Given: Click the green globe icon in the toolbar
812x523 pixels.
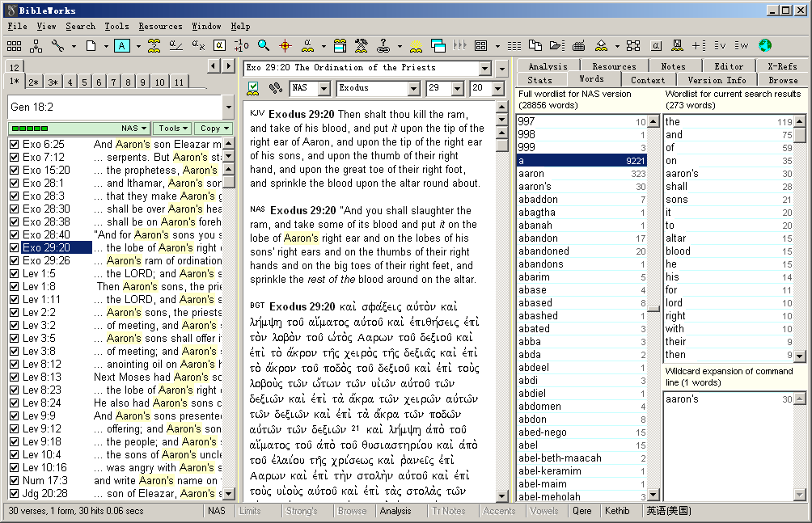Looking at the screenshot, I should click(765, 45).
